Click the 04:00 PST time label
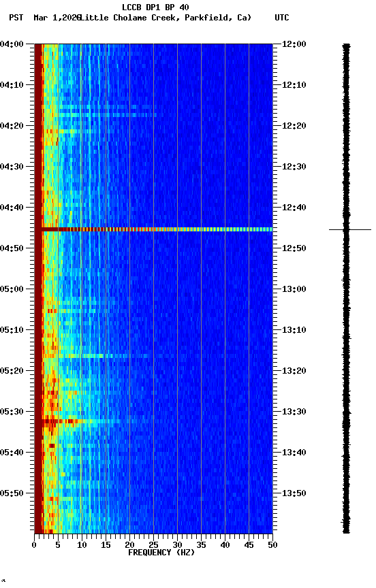 coord(12,44)
